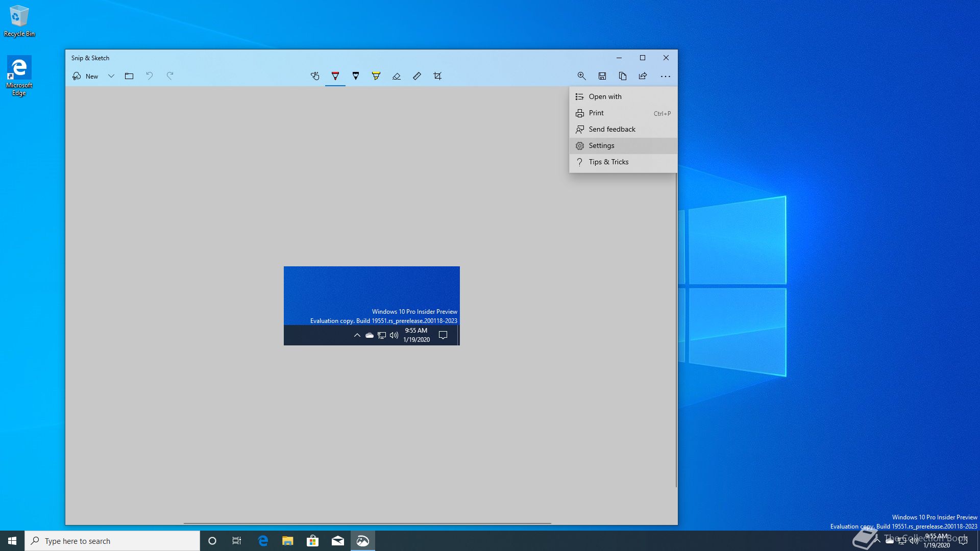Undo the last edit

[x=150, y=76]
